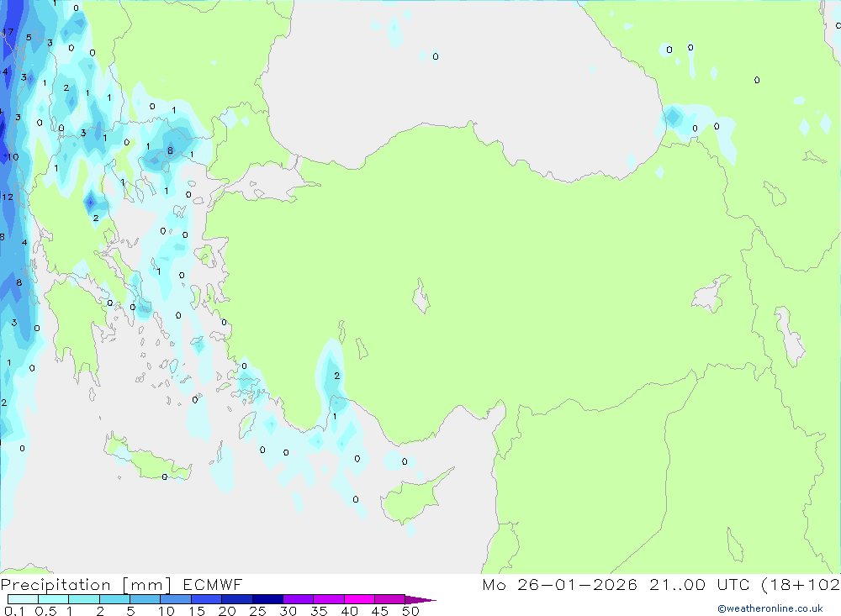The height and width of the screenshot is (616, 841).
Task: Click the "17" precipitation value on the map
Action: 8,32
